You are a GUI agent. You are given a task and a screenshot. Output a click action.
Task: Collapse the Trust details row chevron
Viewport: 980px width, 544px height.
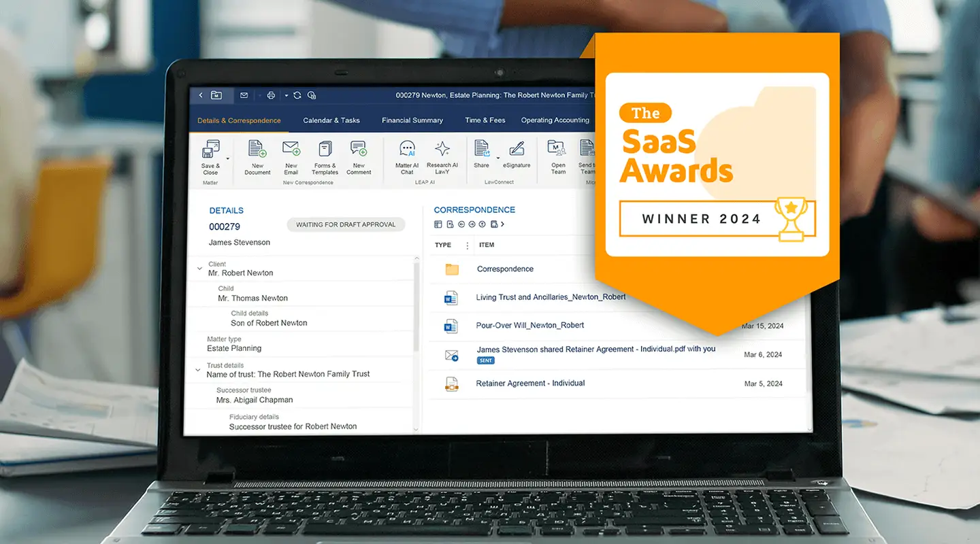pos(199,370)
